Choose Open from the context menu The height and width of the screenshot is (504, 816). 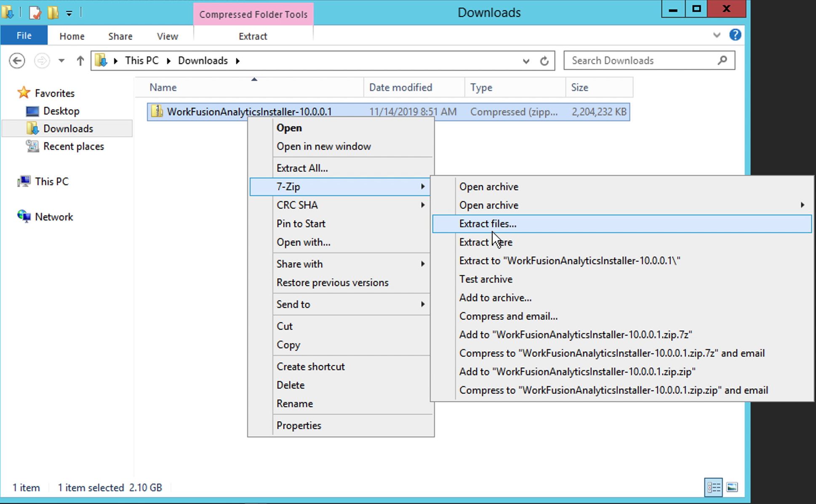coord(341,128)
